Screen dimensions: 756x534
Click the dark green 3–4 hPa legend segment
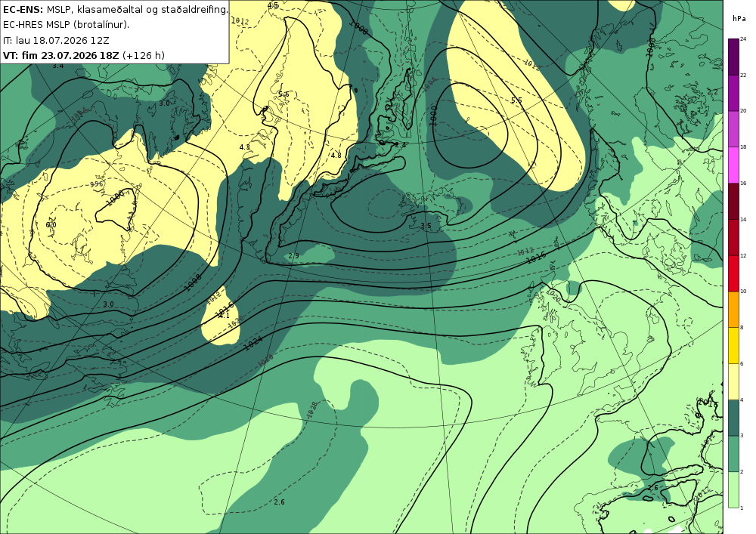click(734, 418)
